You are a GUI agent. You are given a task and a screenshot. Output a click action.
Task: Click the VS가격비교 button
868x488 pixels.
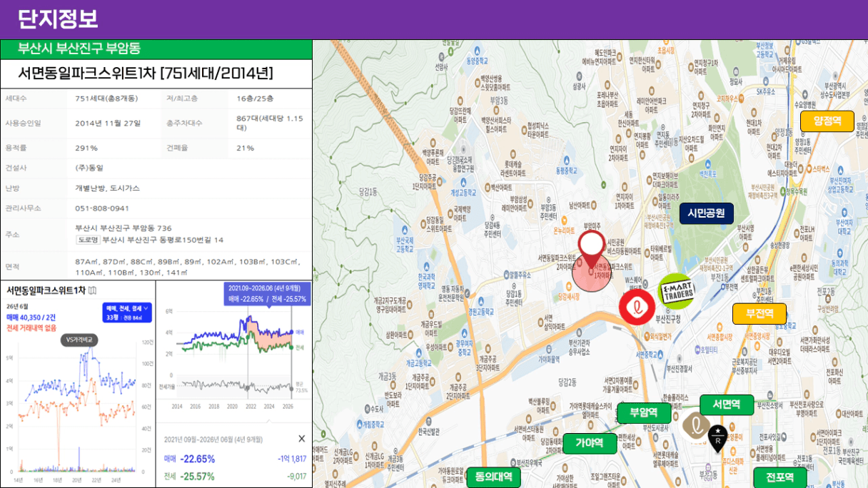tap(79, 340)
